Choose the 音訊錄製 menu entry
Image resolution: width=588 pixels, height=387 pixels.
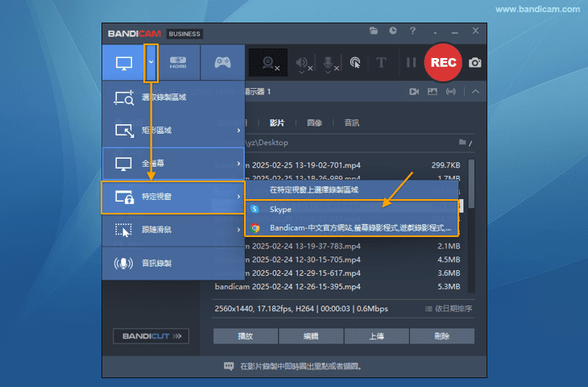pos(173,263)
